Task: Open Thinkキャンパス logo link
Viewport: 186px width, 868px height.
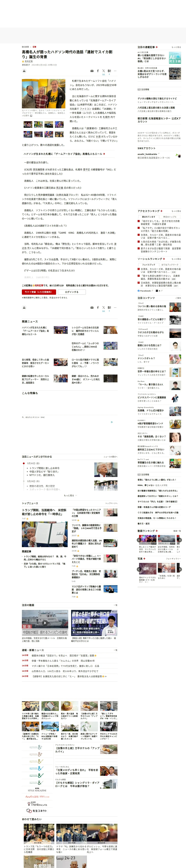Action: pos(37,804)
